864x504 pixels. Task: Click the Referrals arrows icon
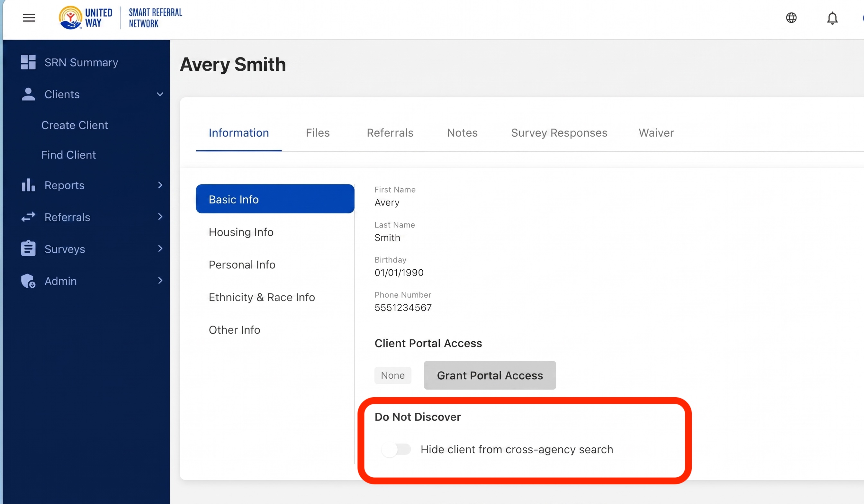click(x=28, y=217)
